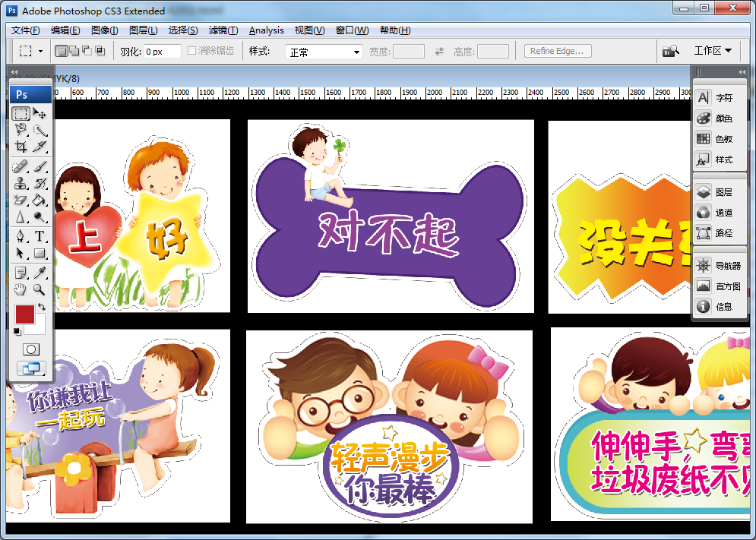Viewport: 756px width, 540px height.
Task: Open the 图层 Layer menu
Action: click(x=143, y=30)
